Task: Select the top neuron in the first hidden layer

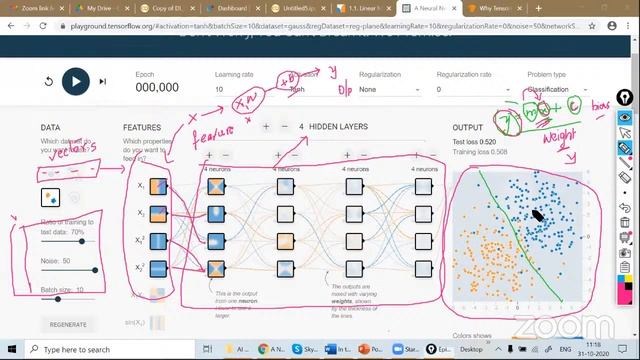Action: pos(216,187)
